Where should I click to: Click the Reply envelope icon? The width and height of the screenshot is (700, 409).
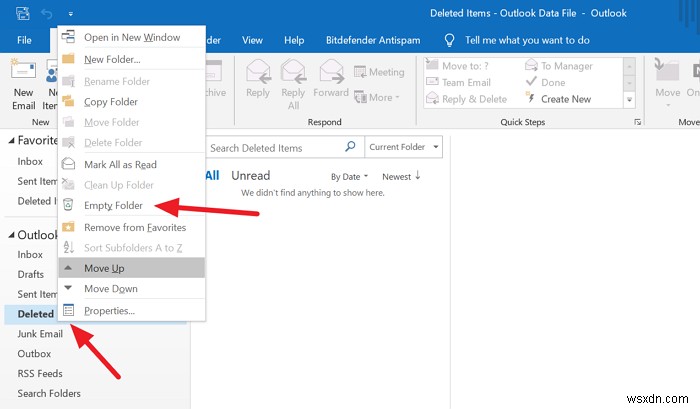click(x=258, y=71)
